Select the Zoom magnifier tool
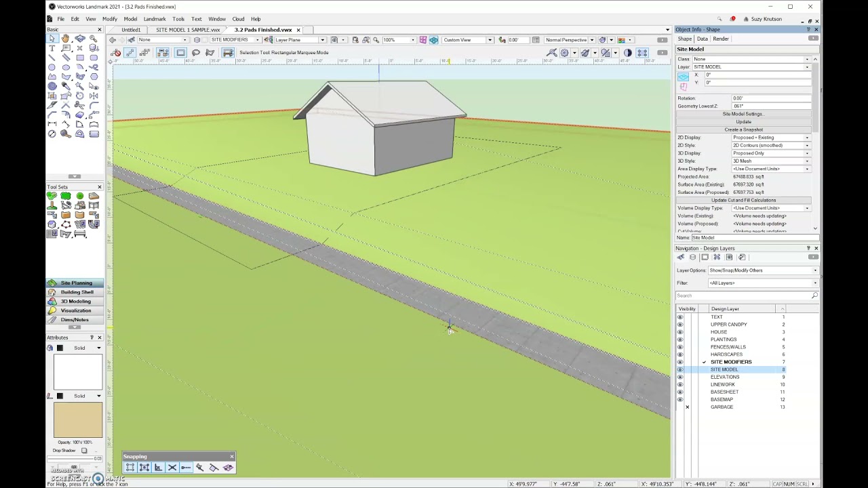 tap(94, 39)
